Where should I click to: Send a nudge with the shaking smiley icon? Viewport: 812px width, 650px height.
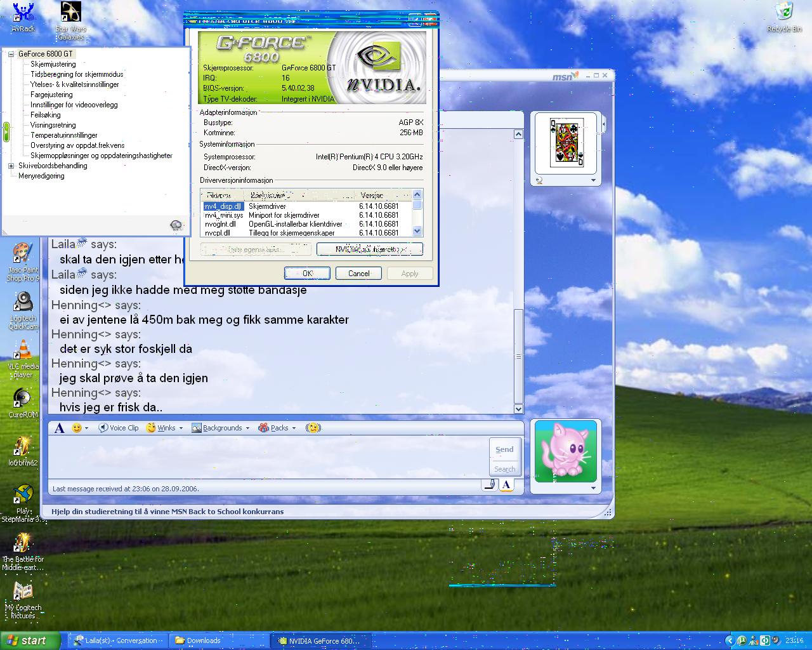pos(313,428)
